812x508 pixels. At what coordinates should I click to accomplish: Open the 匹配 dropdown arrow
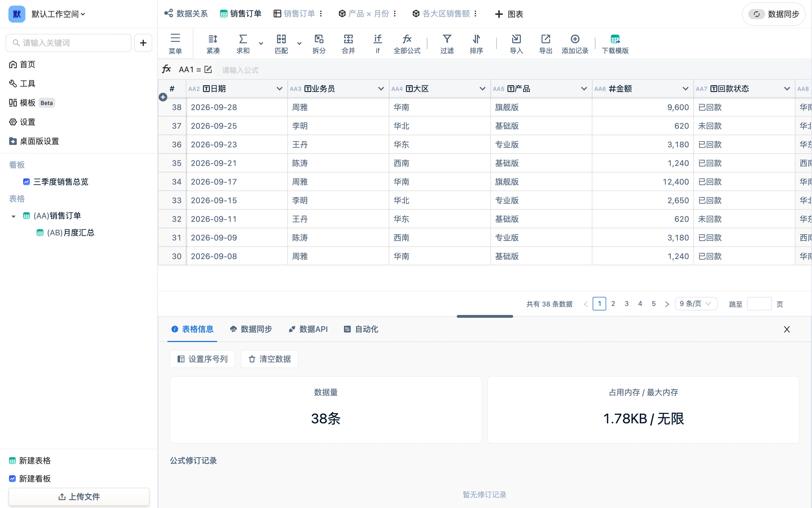click(299, 44)
